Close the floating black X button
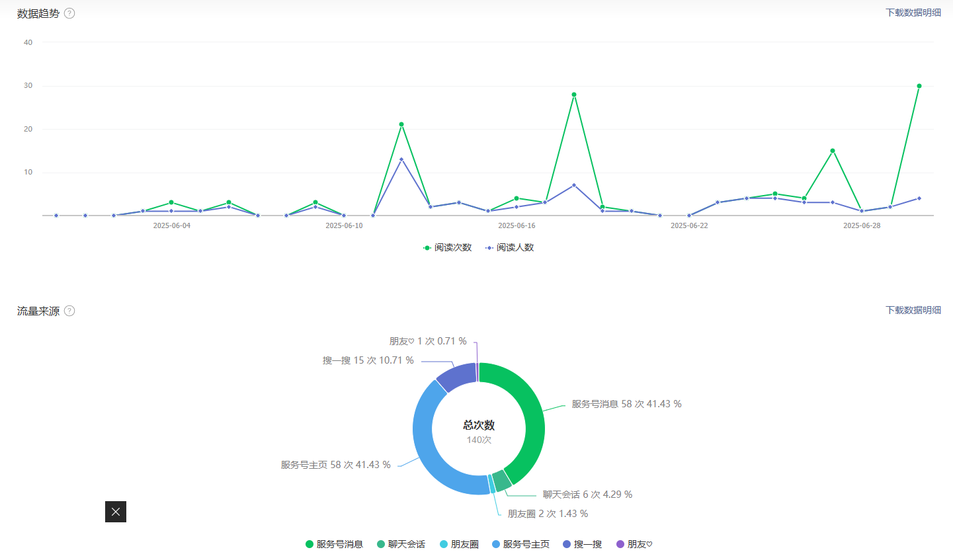 point(116,512)
